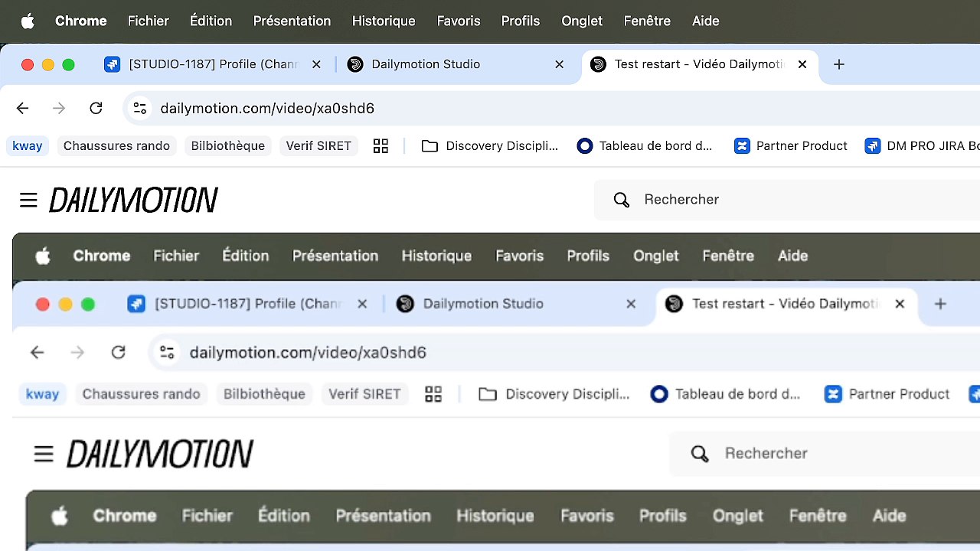Open the kway bookmark in the outermost bookmarks bar
Image resolution: width=980 pixels, height=551 pixels.
(x=28, y=145)
